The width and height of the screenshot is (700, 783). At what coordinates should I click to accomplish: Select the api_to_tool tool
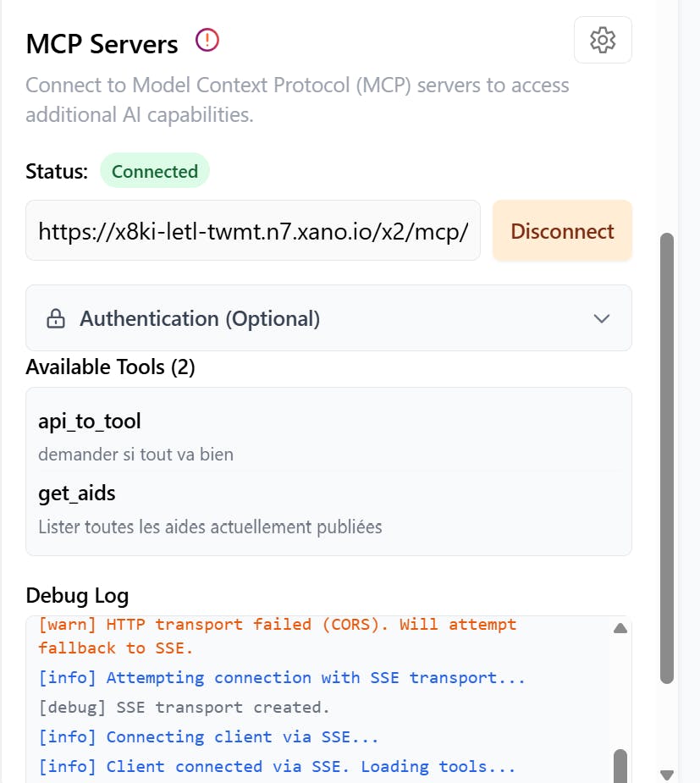tap(90, 421)
